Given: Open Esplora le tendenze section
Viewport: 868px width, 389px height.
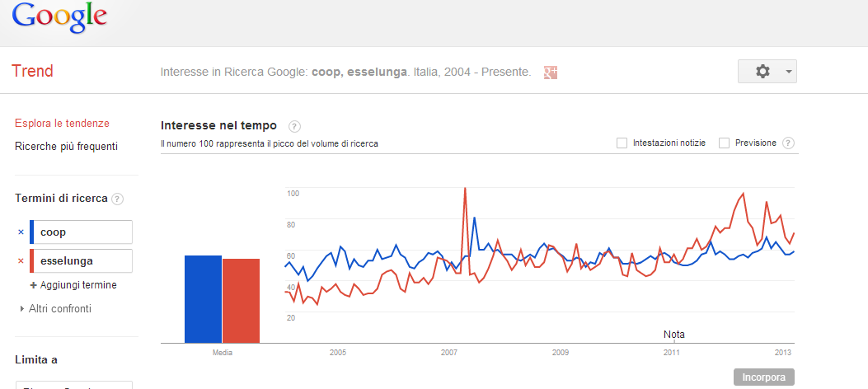Looking at the screenshot, I should [62, 124].
